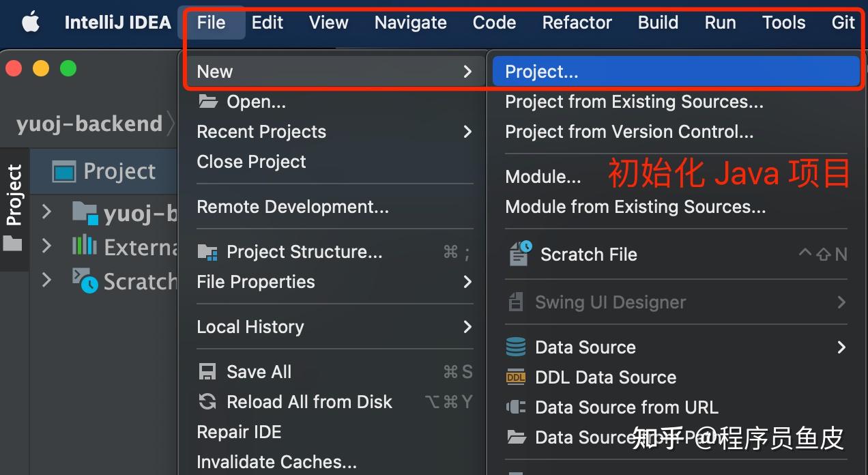Click Invalidate Caches... menu entry
The height and width of the screenshot is (475, 868).
276,462
